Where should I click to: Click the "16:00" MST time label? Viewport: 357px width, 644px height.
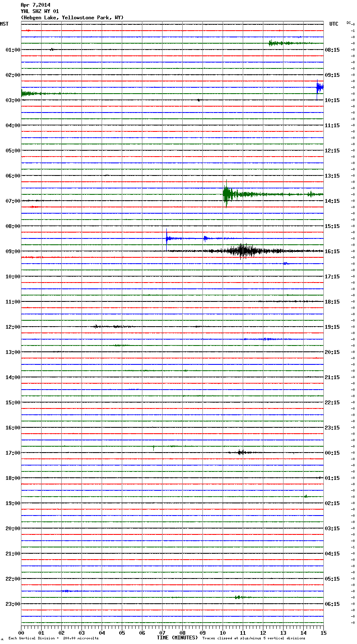point(13,428)
